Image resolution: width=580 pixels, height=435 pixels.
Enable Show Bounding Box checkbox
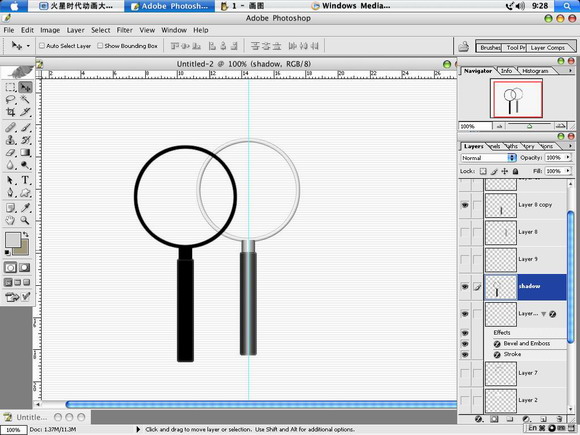pyautogui.click(x=100, y=46)
